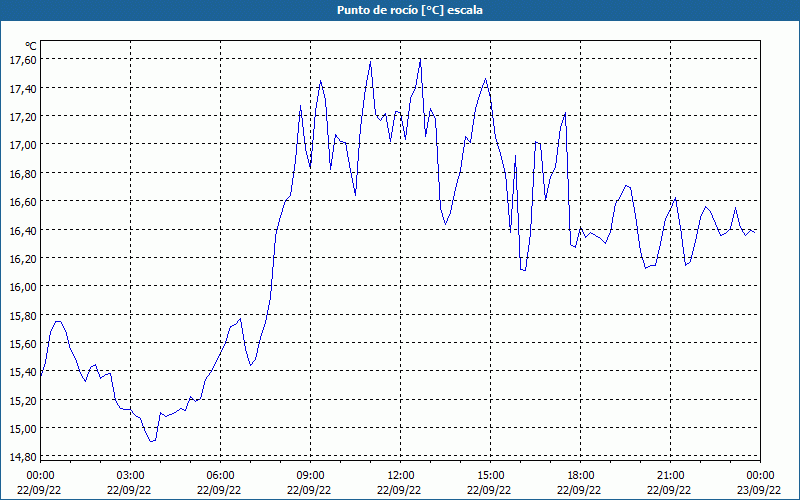Click the "21:00" time axis label
800x500 pixels.
670,476
